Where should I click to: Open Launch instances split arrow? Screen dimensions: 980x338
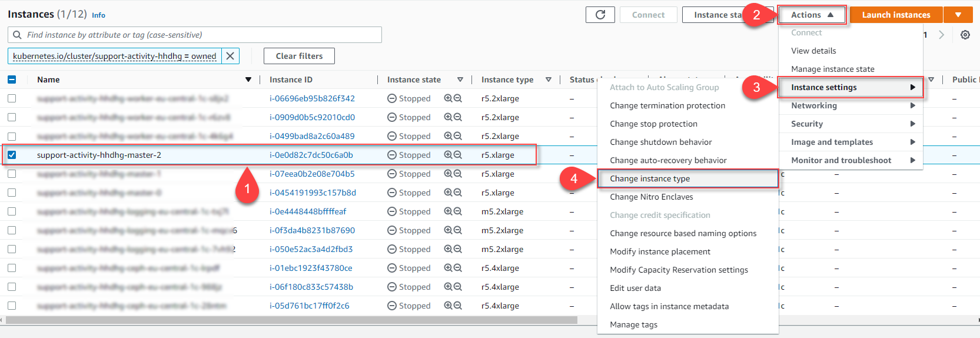[958, 15]
